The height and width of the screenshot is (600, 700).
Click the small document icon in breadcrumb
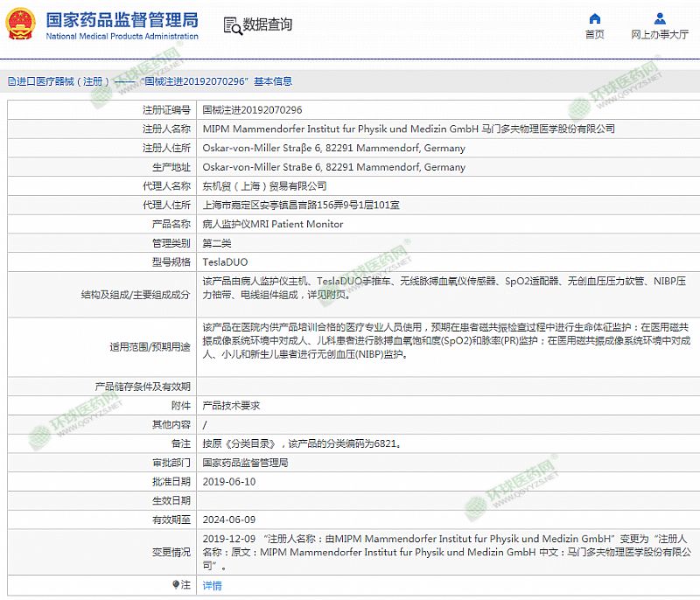point(11,81)
